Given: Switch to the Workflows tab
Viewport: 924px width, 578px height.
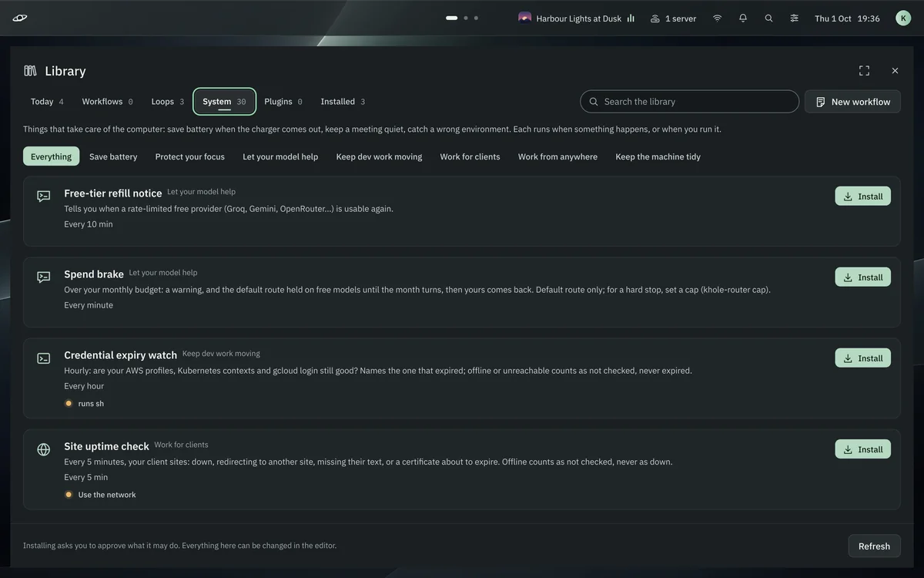Looking at the screenshot, I should coord(107,101).
